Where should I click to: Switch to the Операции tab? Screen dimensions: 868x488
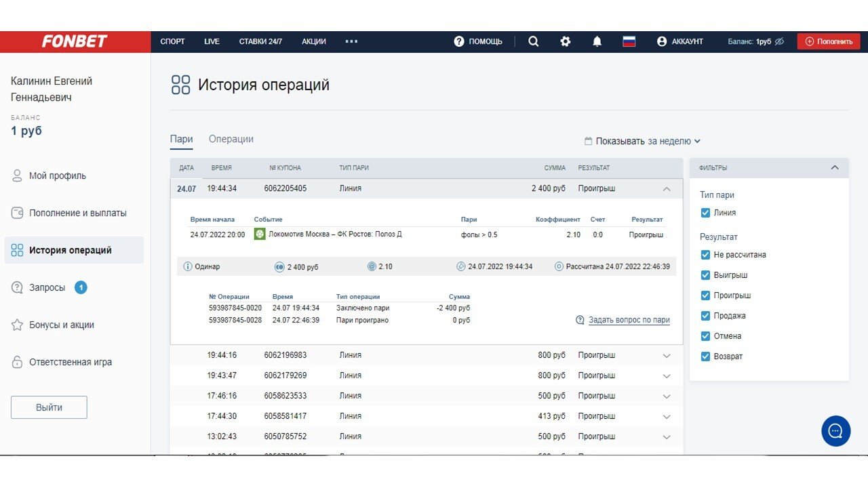click(231, 139)
